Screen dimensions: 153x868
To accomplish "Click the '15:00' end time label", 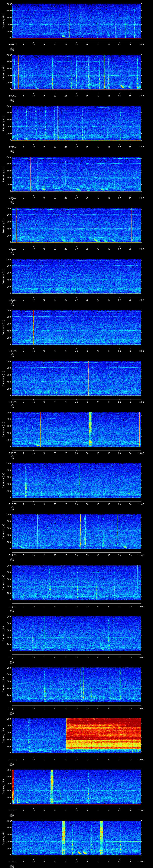I will click(141, 708).
